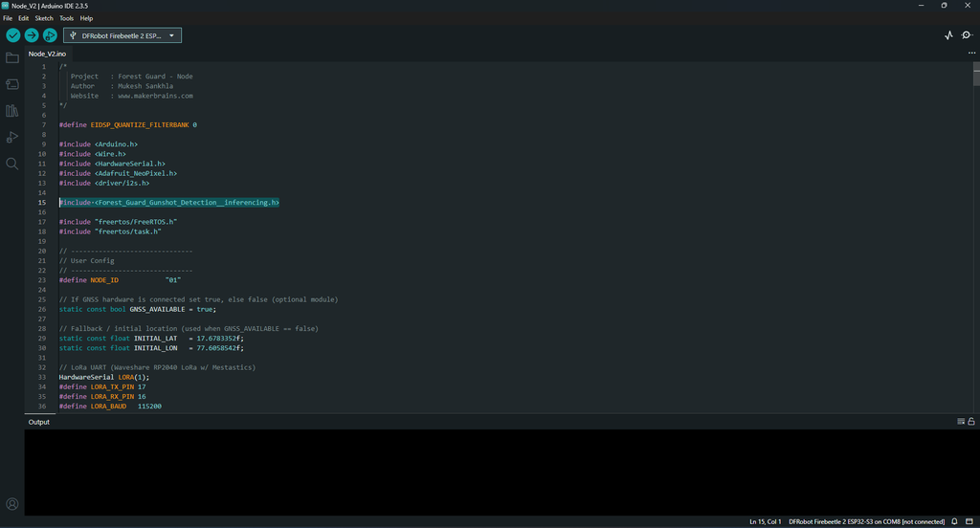Viewport: 980px width, 528px height.
Task: Click the Author Mukesh Sankhla comment
Action: click(122, 86)
